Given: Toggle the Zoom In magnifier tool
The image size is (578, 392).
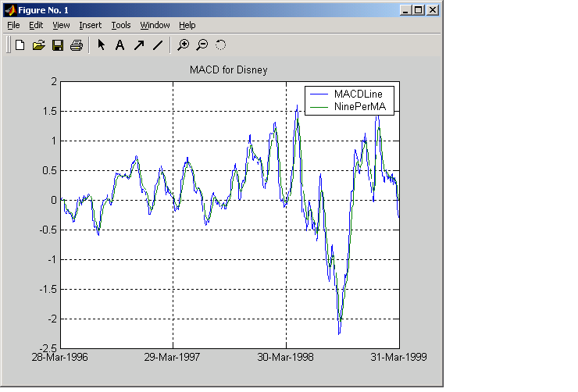Looking at the screenshot, I should click(x=183, y=45).
